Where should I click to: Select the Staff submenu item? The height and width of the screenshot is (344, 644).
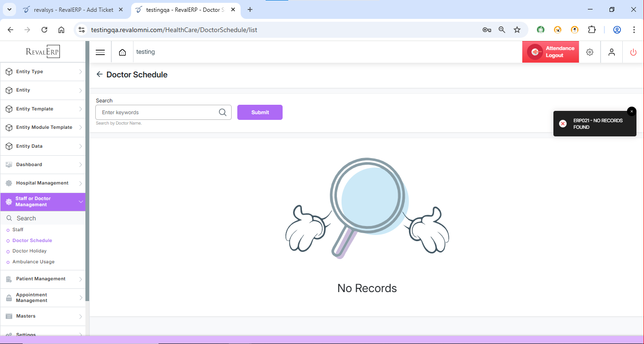pos(18,230)
